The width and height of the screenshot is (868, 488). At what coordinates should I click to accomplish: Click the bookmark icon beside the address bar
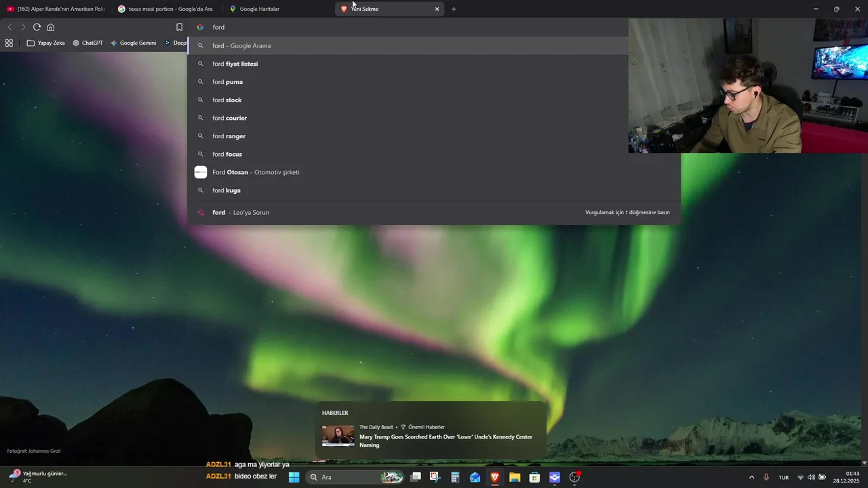180,27
